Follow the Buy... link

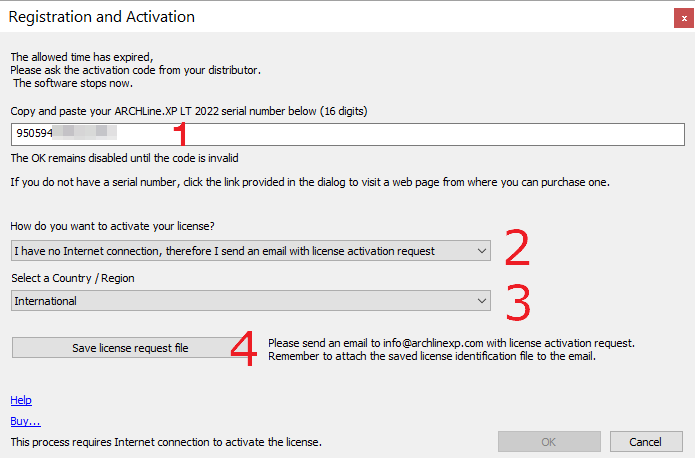25,421
